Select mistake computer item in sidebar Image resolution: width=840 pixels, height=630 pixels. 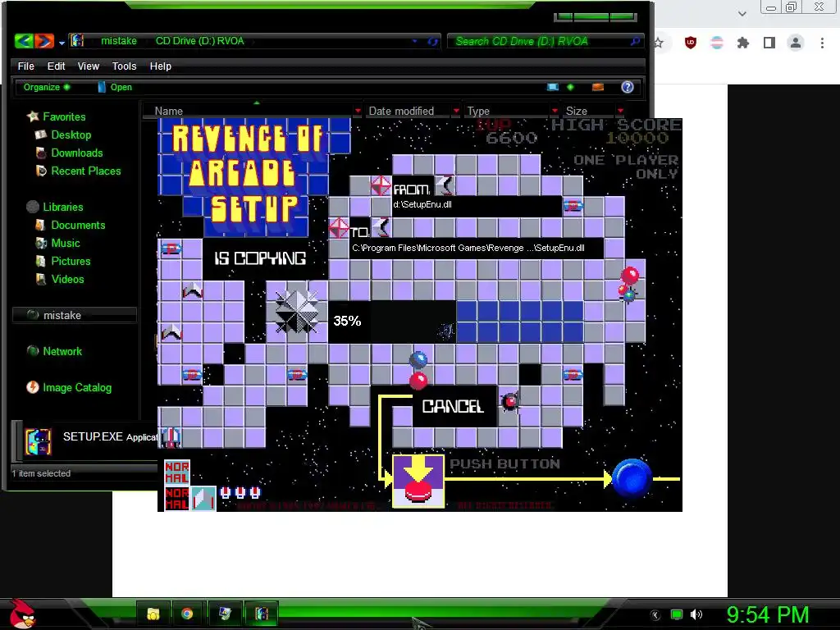click(x=74, y=315)
